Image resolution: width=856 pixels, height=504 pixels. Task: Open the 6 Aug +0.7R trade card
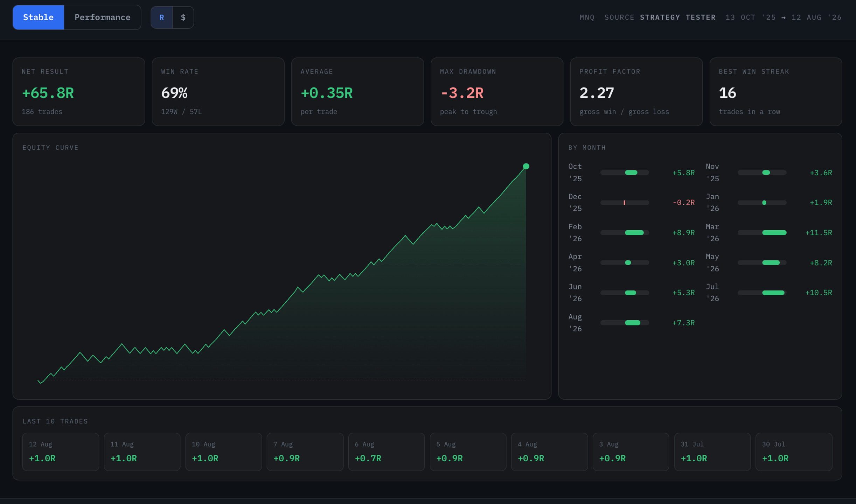click(x=387, y=451)
